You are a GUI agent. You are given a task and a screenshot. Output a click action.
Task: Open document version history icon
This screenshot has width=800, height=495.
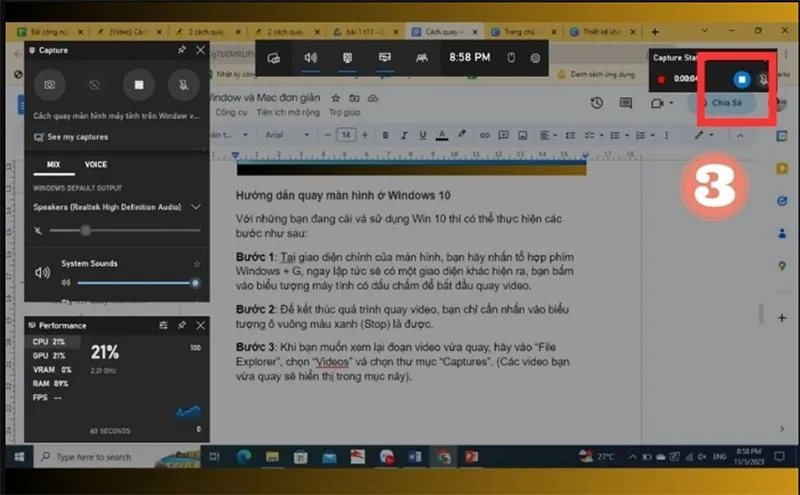[x=596, y=103]
